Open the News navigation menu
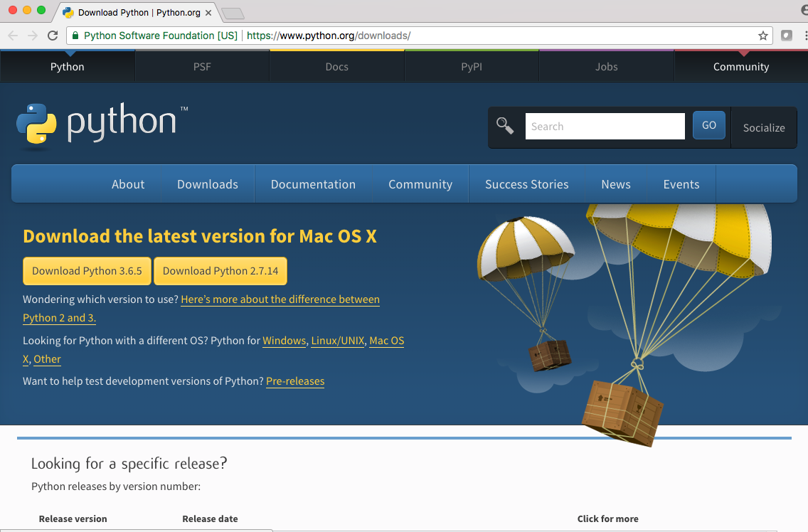 616,184
